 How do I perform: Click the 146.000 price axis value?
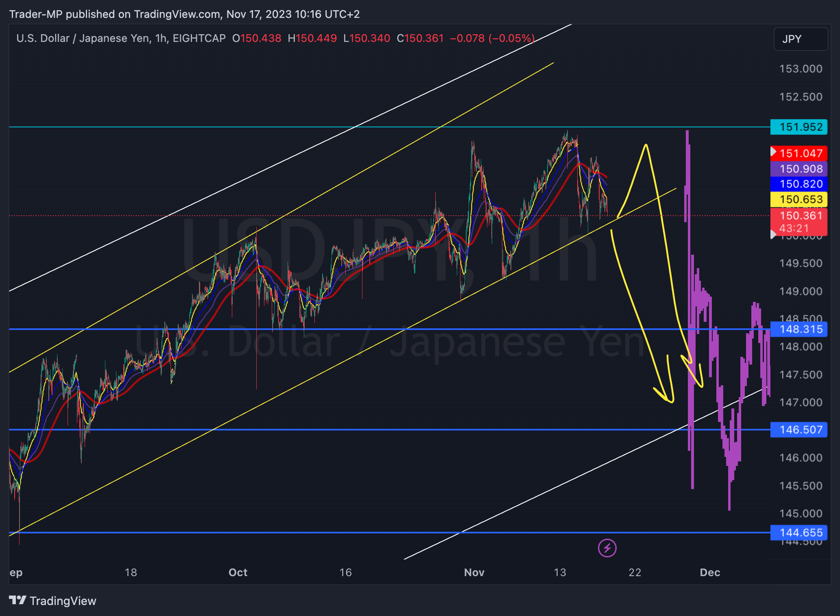click(x=801, y=458)
